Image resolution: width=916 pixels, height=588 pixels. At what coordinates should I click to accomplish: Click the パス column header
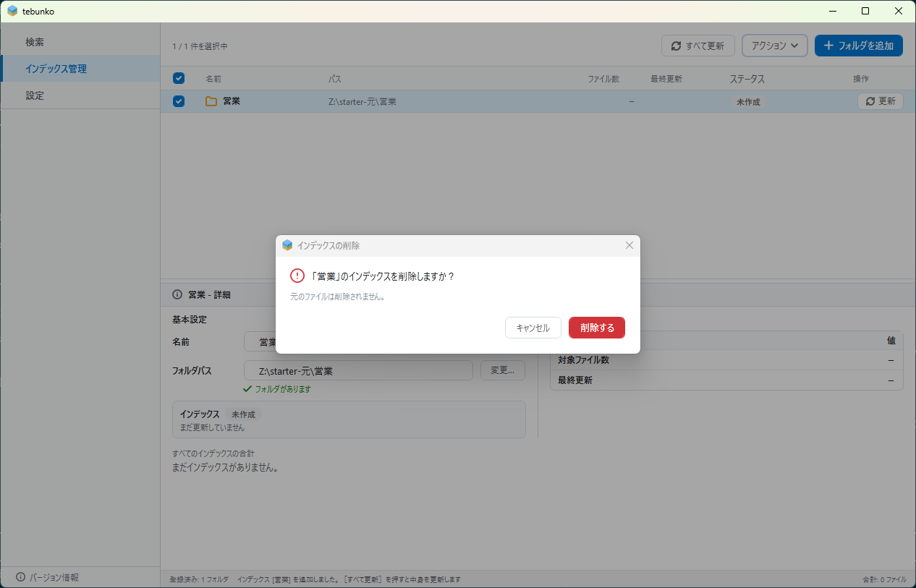(x=335, y=79)
